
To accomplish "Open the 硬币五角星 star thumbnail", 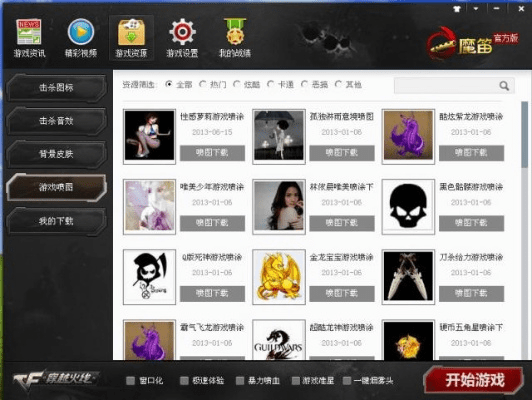I will tap(408, 340).
